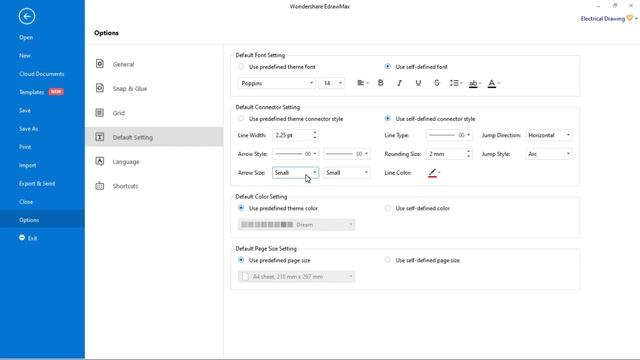Open the Jump Direction Horizontal dropdown
Screen dimensions: 640x360
(x=549, y=135)
